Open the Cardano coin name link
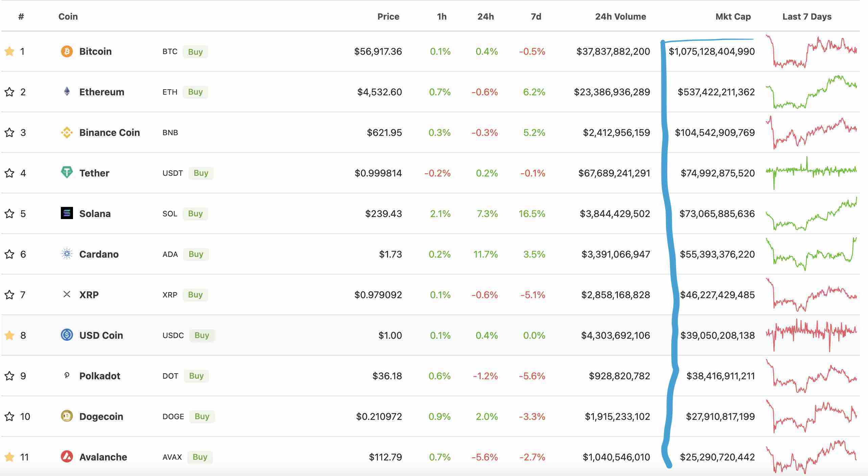 tap(99, 254)
